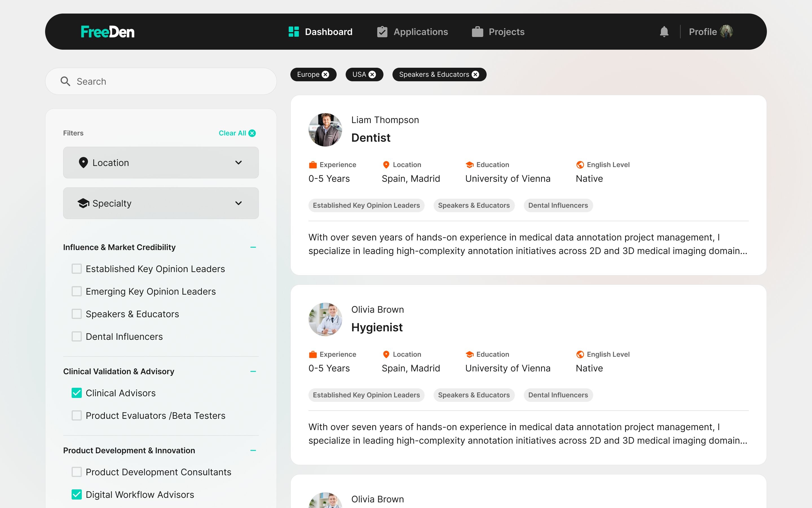The height and width of the screenshot is (508, 812).
Task: Click English Level globe icon on Liam Thompson card
Action: coord(580,165)
